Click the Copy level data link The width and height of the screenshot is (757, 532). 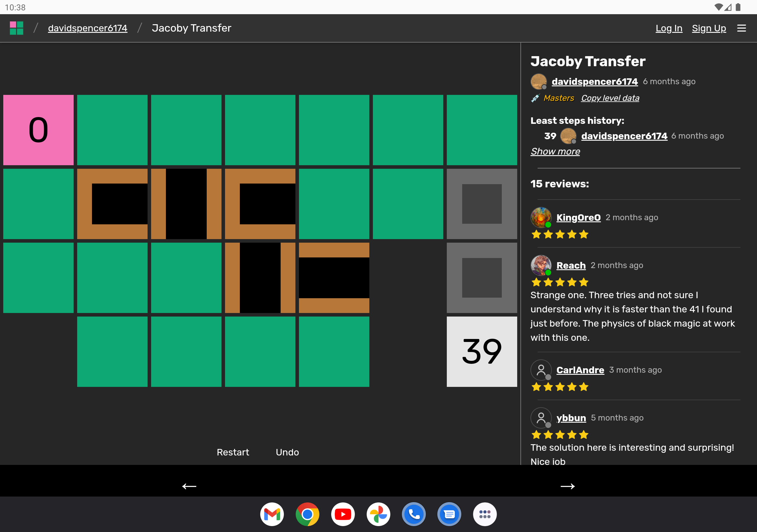[x=610, y=98]
